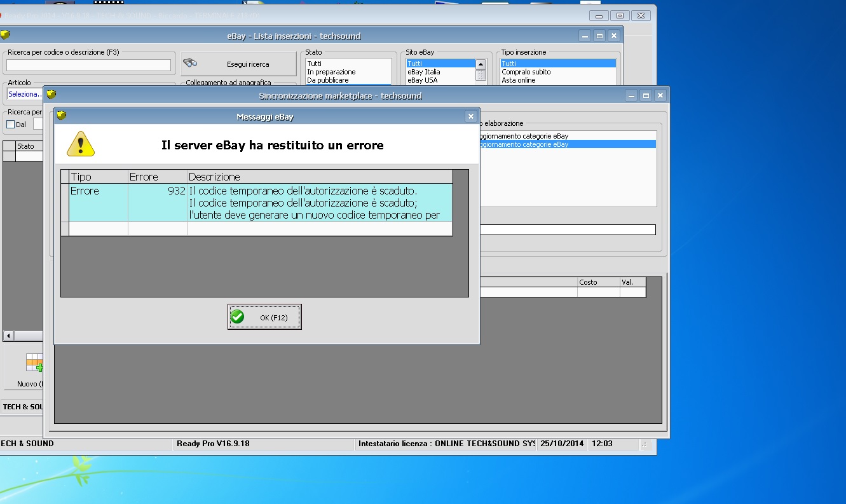Click the 'Descrizione' column header
Screen dimensions: 846x504
[320, 177]
